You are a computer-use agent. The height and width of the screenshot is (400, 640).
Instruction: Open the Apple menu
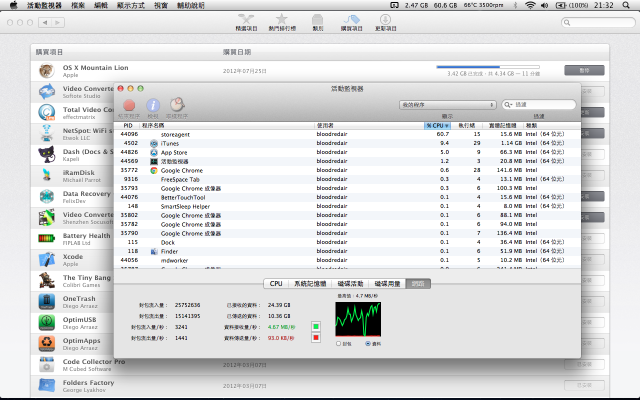pos(13,5)
